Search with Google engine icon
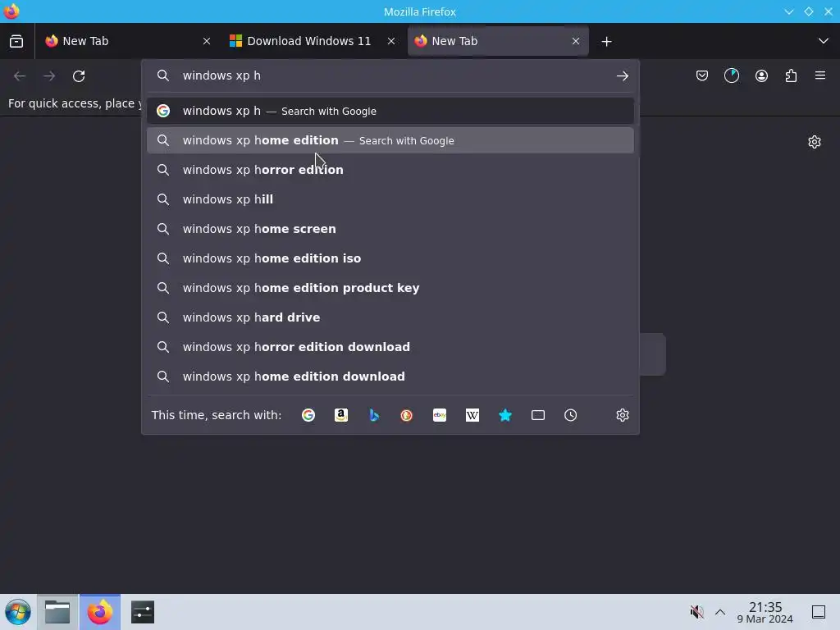 point(308,415)
